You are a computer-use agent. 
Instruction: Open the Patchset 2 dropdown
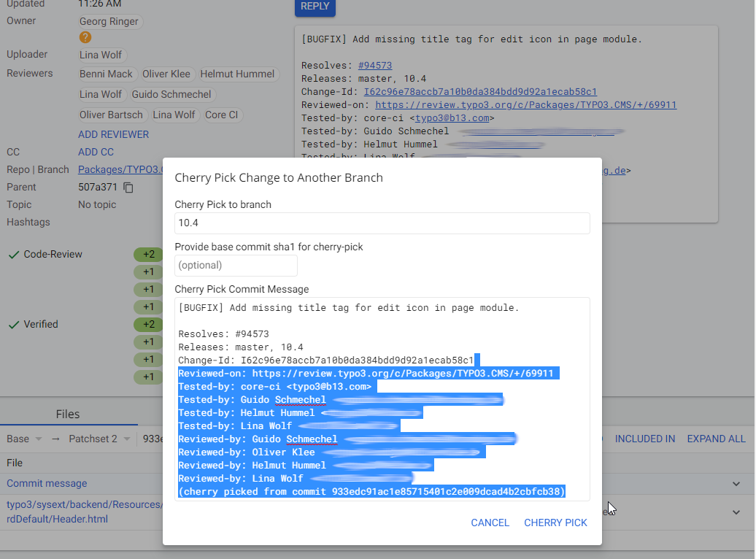pyautogui.click(x=99, y=439)
